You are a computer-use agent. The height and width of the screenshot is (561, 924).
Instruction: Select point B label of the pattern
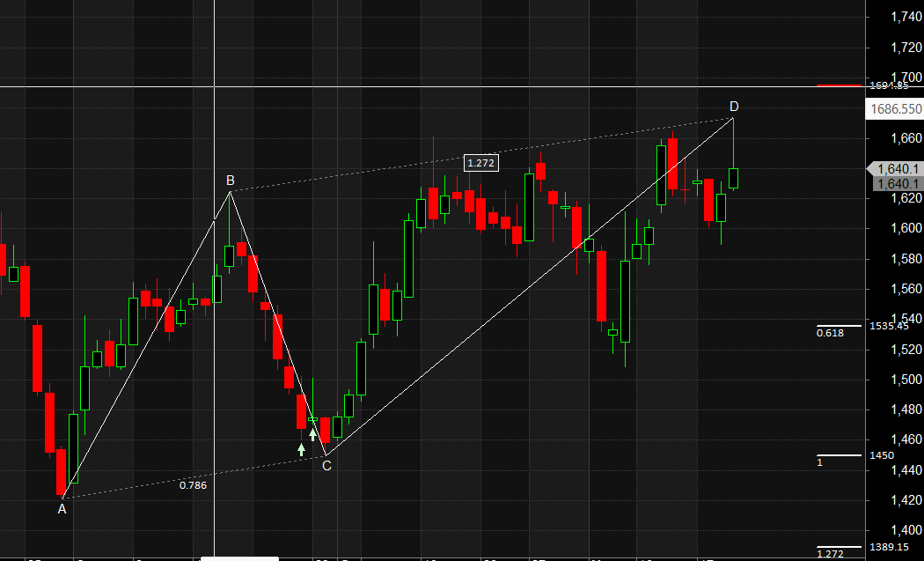pyautogui.click(x=229, y=181)
